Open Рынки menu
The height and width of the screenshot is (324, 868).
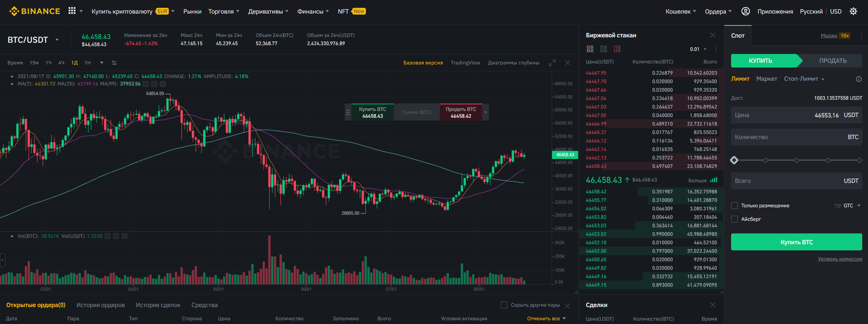(192, 12)
